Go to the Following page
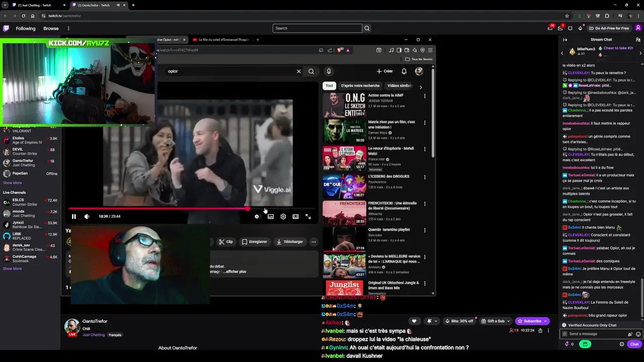Image resolution: width=644 pixels, height=362 pixels. [26, 28]
